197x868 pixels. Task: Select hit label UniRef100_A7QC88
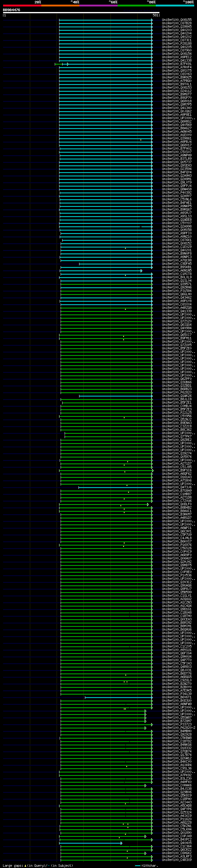pos(177,260)
